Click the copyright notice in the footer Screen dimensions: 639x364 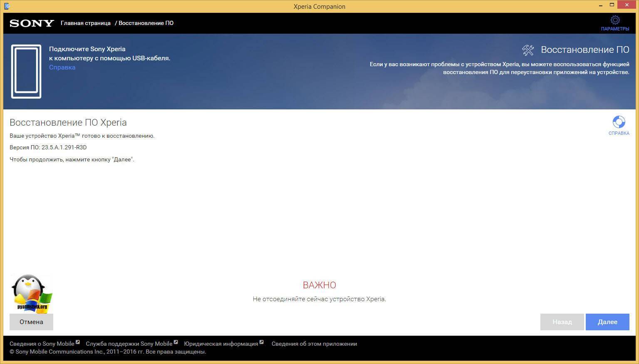(108, 352)
